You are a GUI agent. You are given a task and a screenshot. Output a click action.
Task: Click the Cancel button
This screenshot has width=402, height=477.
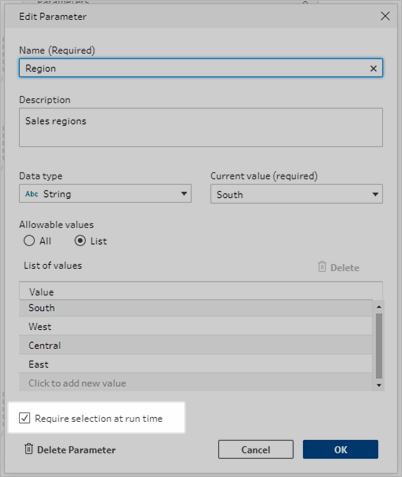(256, 449)
